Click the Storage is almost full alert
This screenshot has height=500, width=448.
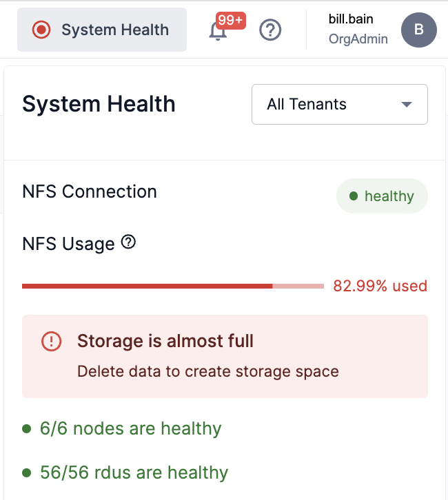(225, 356)
